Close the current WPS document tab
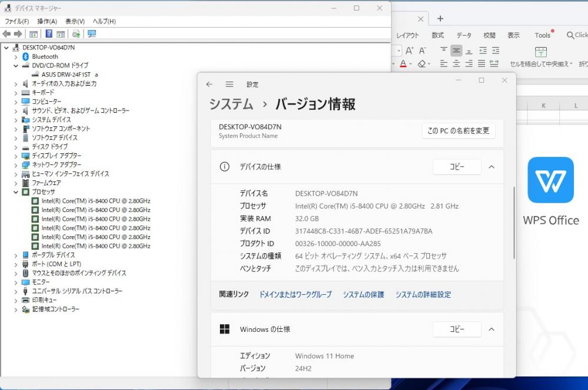The height and width of the screenshot is (390, 588). [x=420, y=19]
